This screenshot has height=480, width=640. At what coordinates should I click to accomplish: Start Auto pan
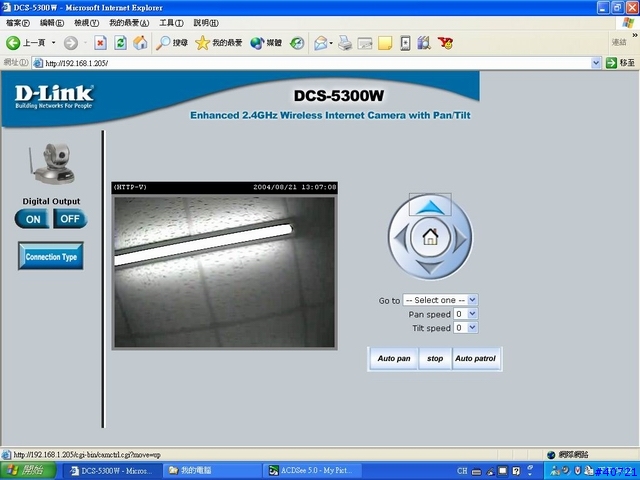tap(393, 358)
